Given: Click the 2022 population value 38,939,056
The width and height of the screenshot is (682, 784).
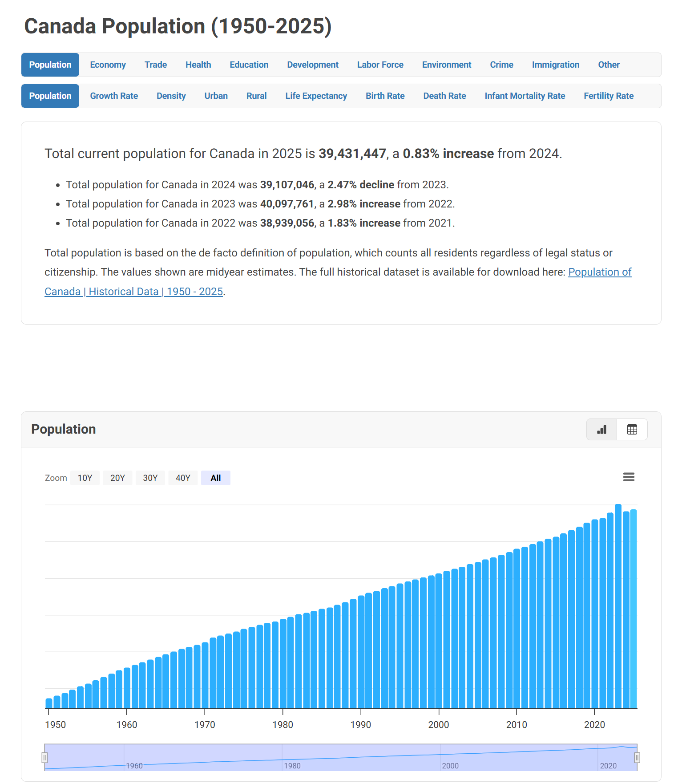Looking at the screenshot, I should pos(287,223).
